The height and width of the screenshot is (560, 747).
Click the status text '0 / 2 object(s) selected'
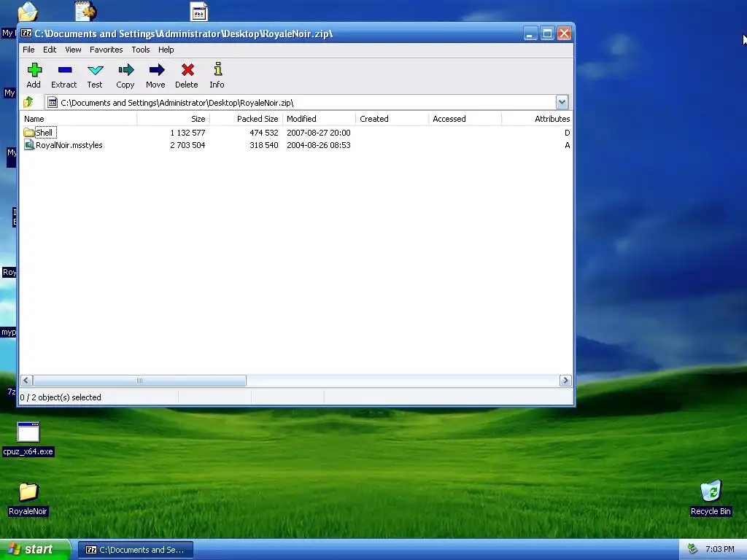pyautogui.click(x=61, y=397)
